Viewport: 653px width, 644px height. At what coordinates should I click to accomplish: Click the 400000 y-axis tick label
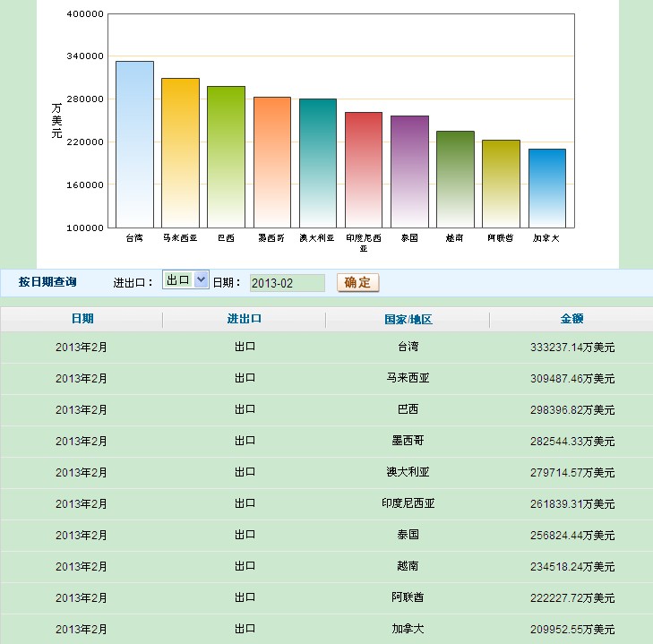tap(85, 14)
